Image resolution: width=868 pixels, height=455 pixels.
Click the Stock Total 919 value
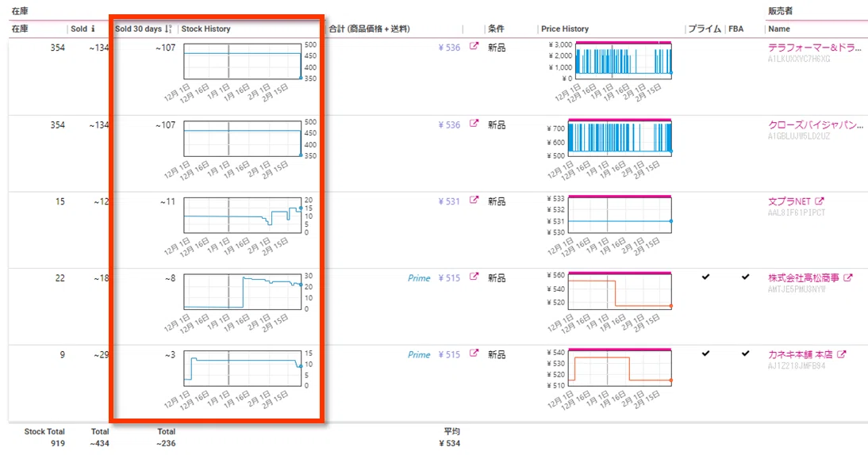pos(58,443)
